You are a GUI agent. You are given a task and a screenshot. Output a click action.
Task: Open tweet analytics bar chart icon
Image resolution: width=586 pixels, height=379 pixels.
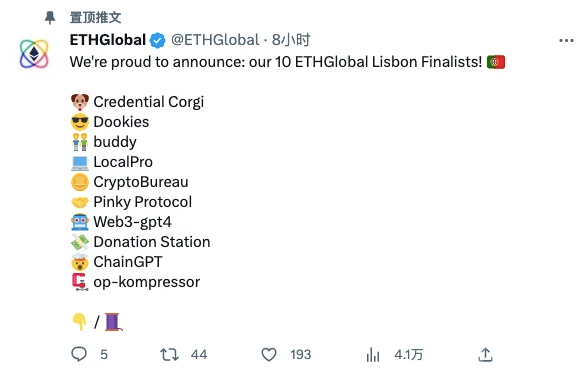[373, 355]
